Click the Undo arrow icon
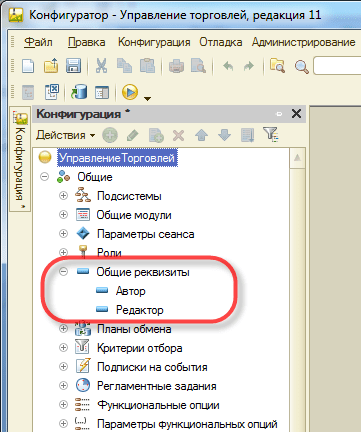The image size is (361, 432). (x=228, y=66)
